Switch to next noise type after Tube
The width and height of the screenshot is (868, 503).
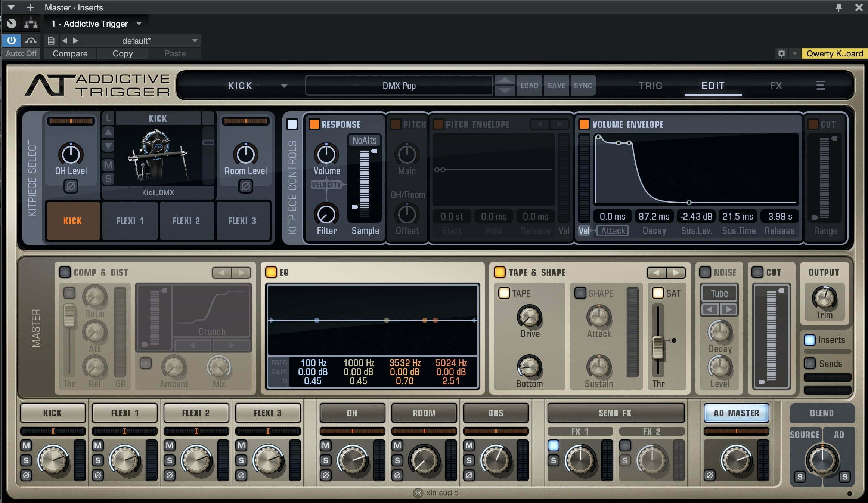[728, 309]
